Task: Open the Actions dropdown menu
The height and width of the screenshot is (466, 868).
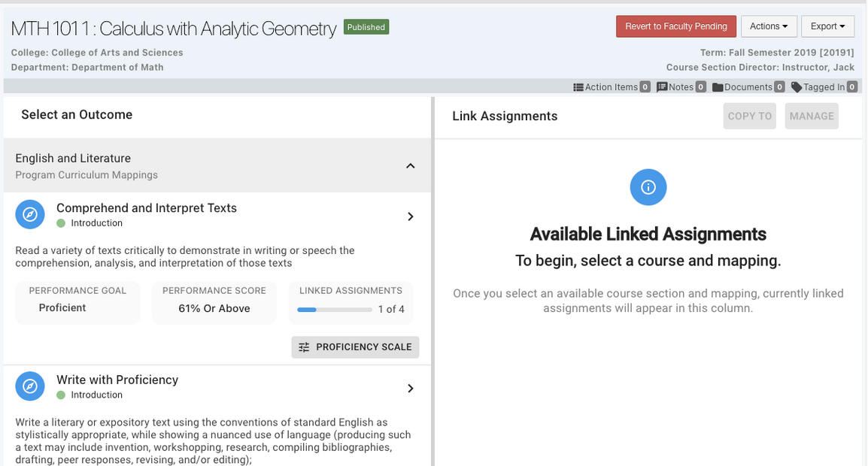Action: coord(768,26)
